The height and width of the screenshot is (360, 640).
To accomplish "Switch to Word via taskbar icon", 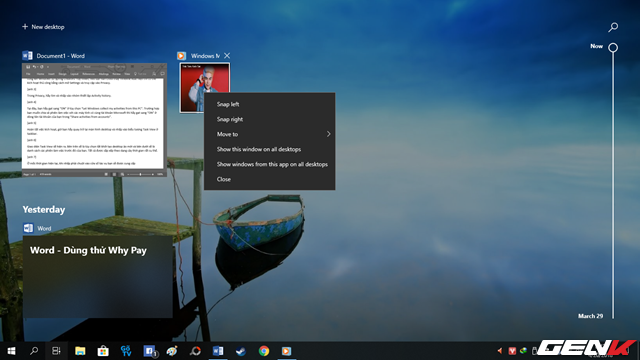I will click(x=218, y=351).
